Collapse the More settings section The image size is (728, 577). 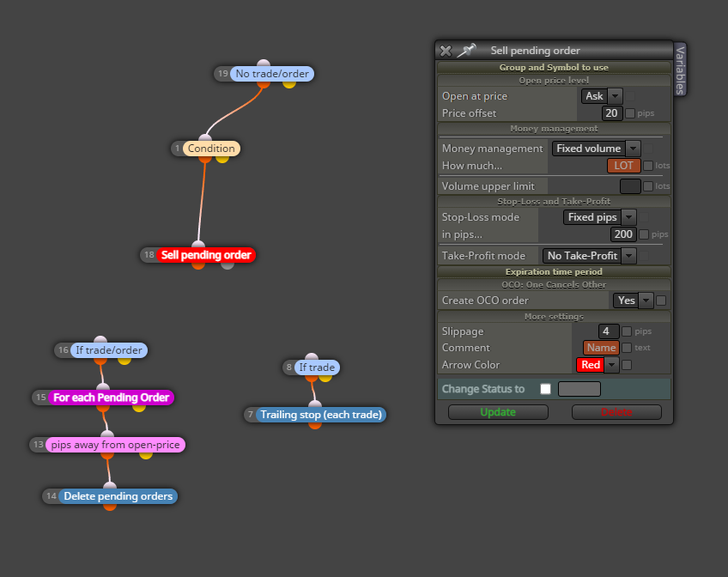(x=554, y=317)
